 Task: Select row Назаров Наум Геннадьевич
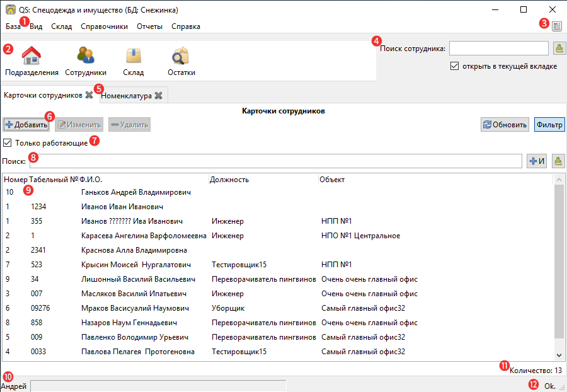pyautogui.click(x=278, y=323)
